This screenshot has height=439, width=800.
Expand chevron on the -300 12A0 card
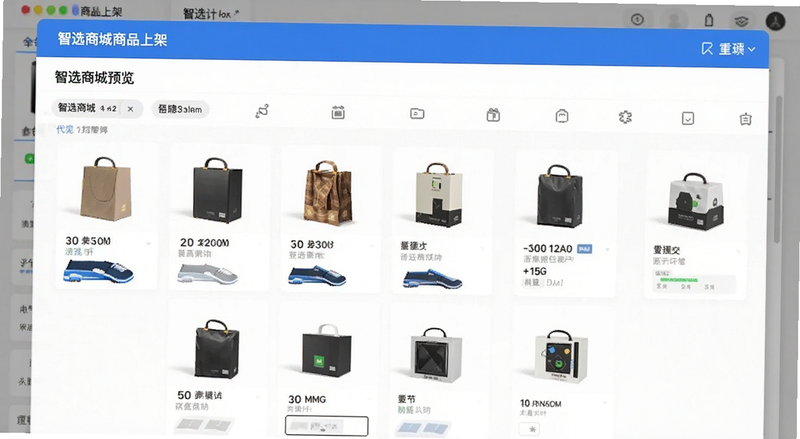[607, 250]
